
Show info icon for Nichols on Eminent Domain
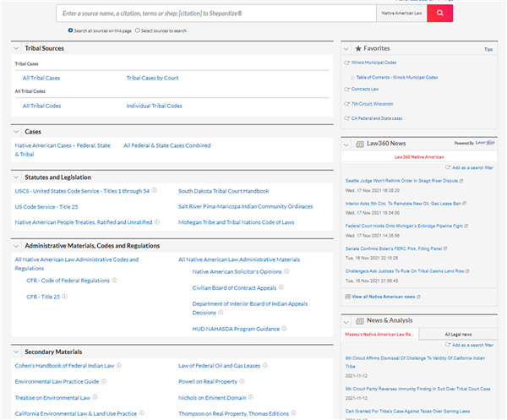tap(251, 397)
